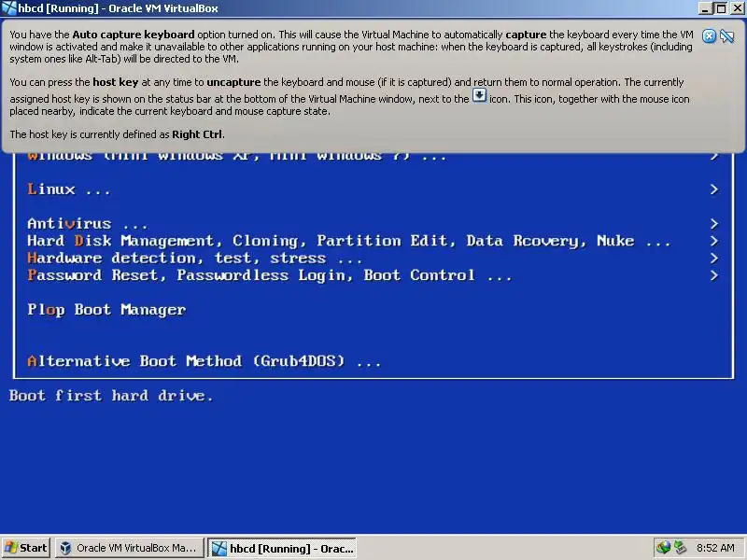The width and height of the screenshot is (747, 560).
Task: Maximize the hbcd VirtualBox window
Action: coord(721,8)
